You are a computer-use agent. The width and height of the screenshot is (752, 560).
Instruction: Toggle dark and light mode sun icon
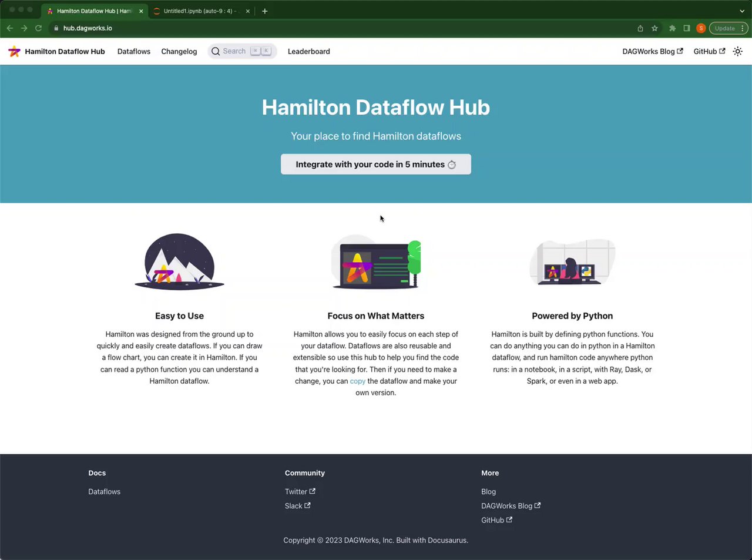(x=738, y=52)
